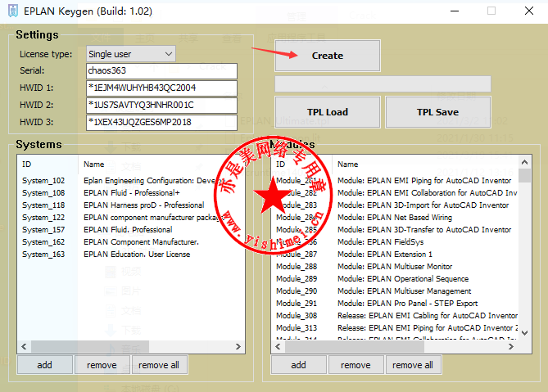Click the HWID 1 input field
548x392 pixels.
(162, 88)
